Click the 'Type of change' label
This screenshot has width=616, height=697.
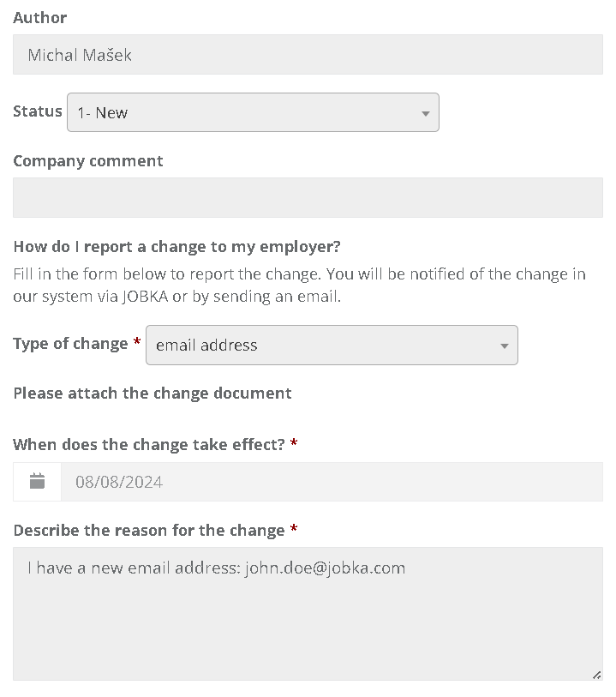(70, 344)
